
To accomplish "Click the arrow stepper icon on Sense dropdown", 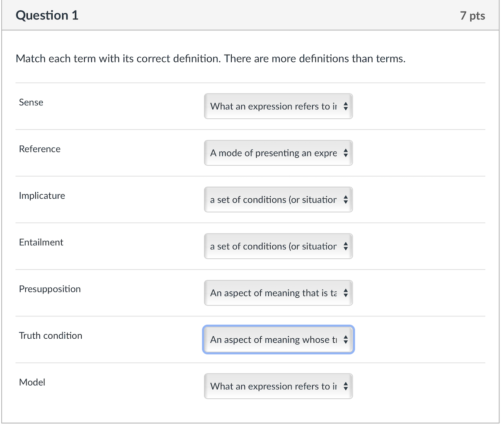I will pos(346,106).
